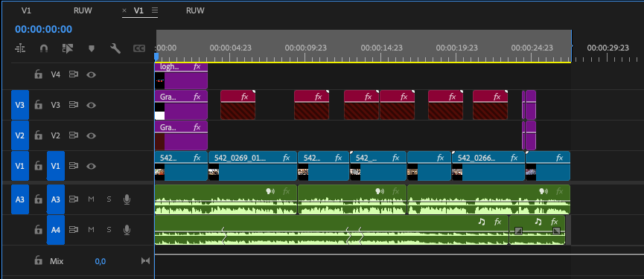This screenshot has height=279, width=644.
Task: Hide track V2 with eye icon
Action: point(91,135)
